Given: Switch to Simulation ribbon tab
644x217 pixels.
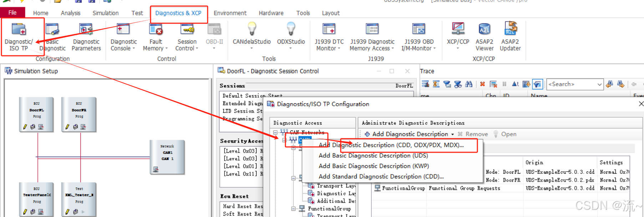Looking at the screenshot, I should click(106, 13).
